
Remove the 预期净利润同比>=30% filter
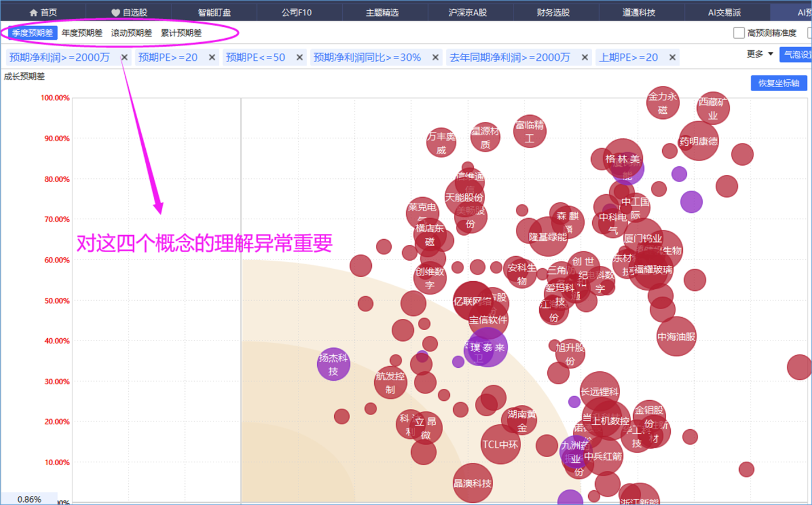click(435, 58)
